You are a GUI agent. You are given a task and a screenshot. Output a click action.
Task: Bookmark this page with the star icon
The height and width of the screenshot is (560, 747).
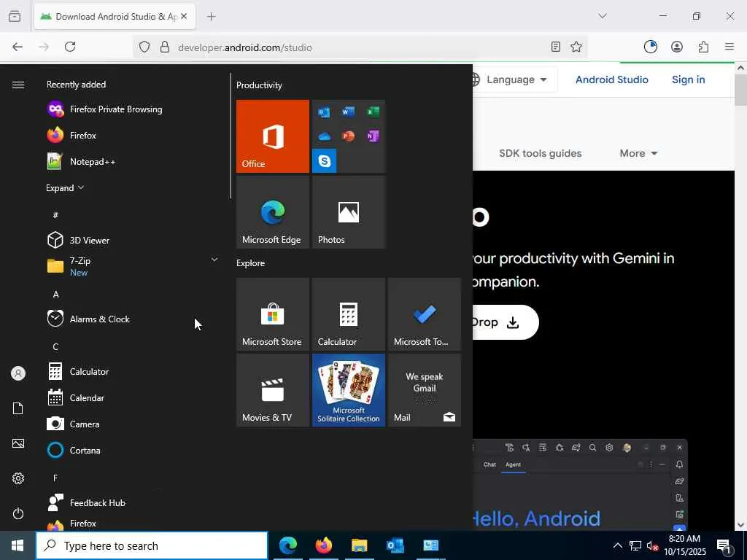576,47
